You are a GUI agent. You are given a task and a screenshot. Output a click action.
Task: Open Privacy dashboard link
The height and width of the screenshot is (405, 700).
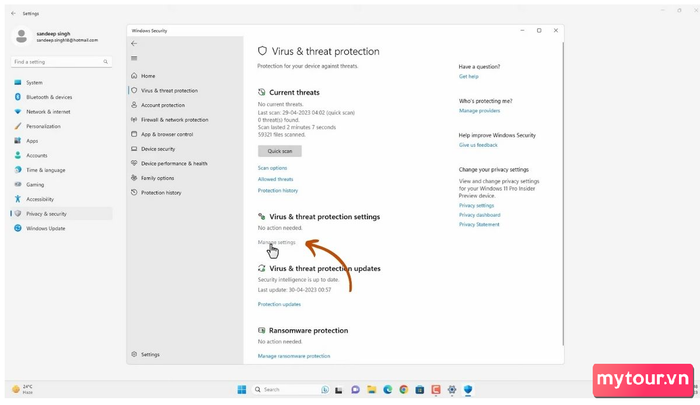tap(479, 215)
